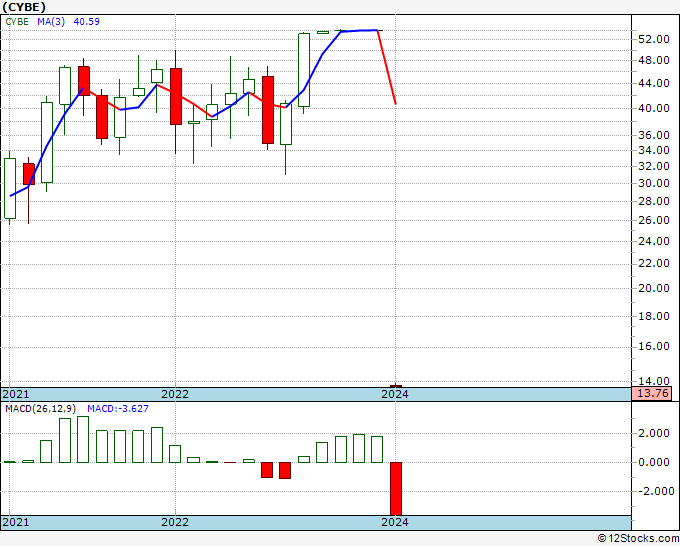Select 2022 on the price chart time axis

175,394
